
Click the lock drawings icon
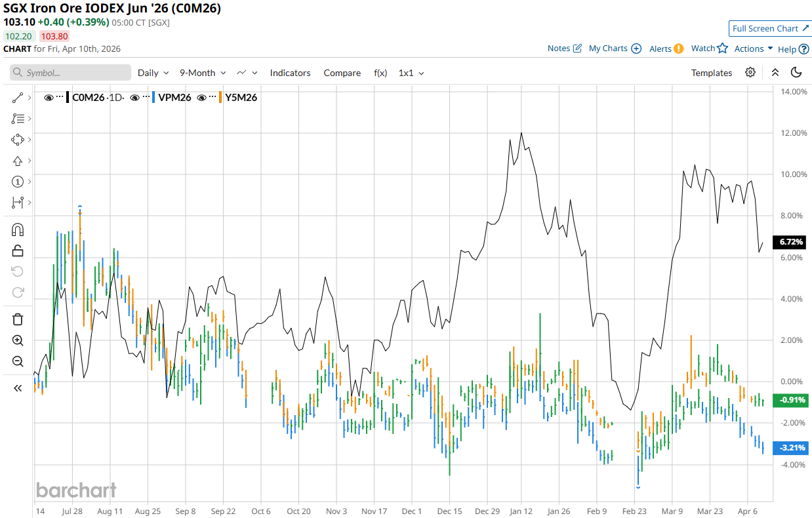pos(18,250)
